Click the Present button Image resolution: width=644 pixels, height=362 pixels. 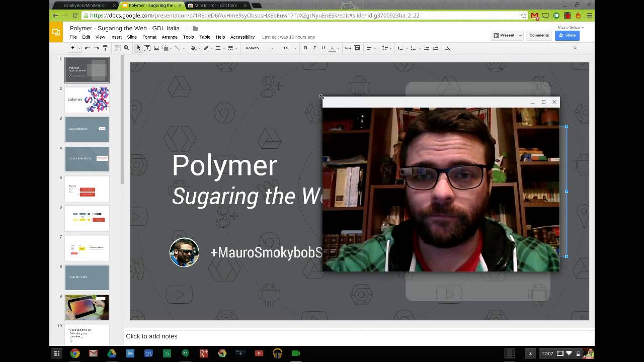pos(504,36)
